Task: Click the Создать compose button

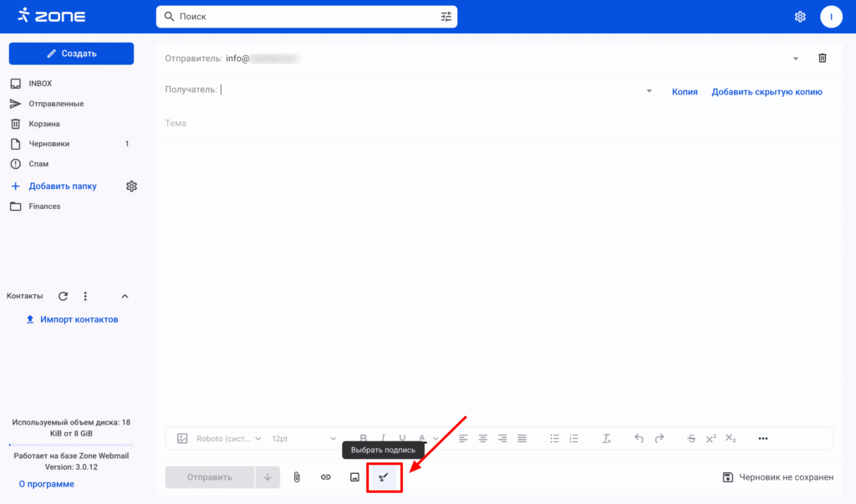Action: (71, 53)
